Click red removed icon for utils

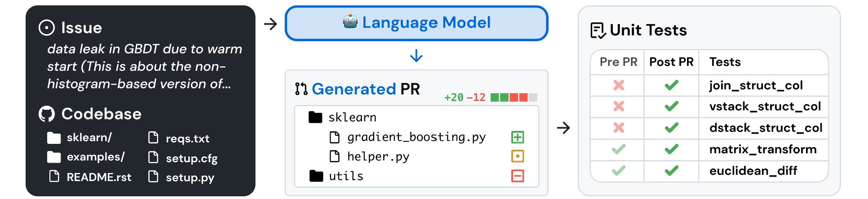(518, 176)
